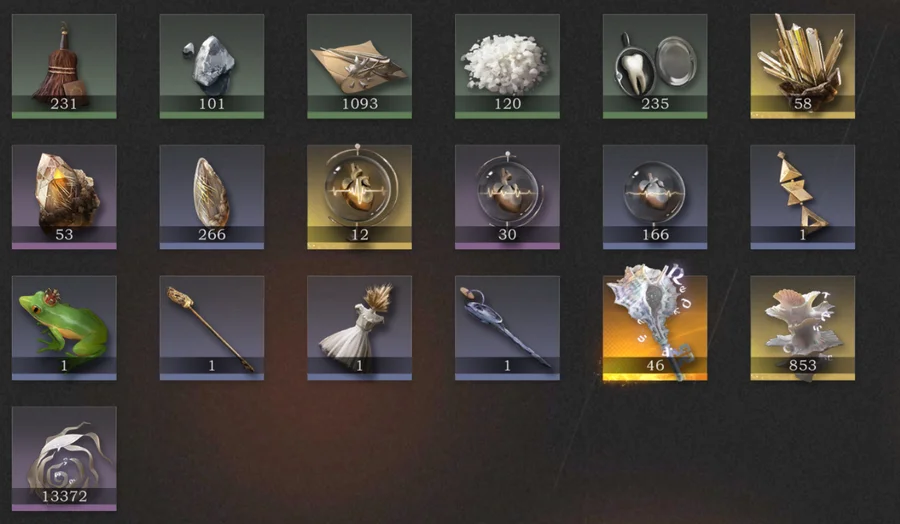The width and height of the screenshot is (900, 524).
Task: Click the silver ore rock item 101
Action: tap(212, 67)
